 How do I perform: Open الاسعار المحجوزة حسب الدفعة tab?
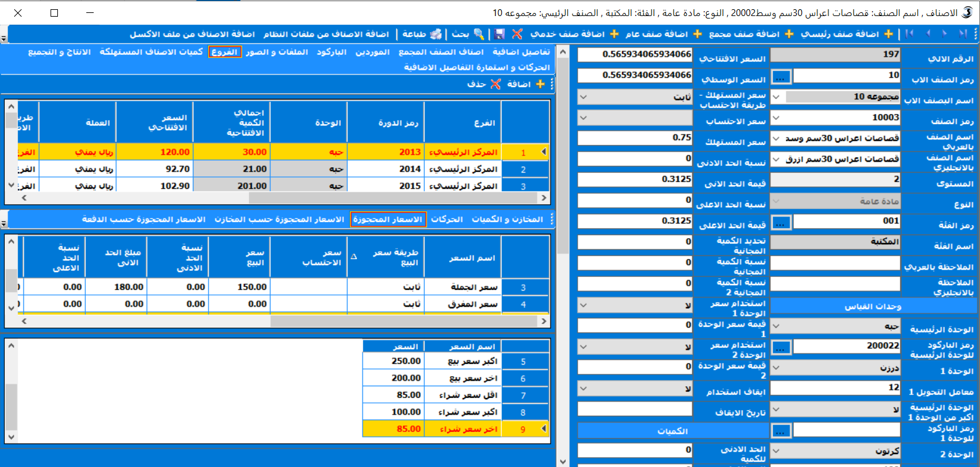click(x=144, y=219)
